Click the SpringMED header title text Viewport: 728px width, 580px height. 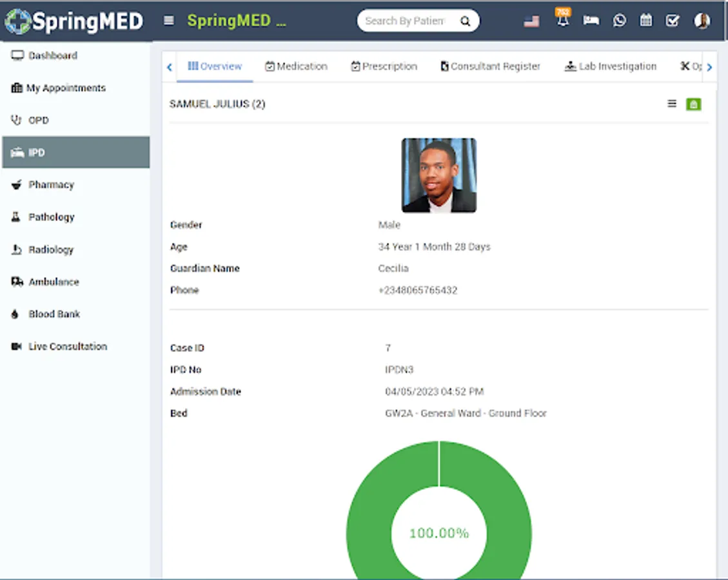click(236, 21)
